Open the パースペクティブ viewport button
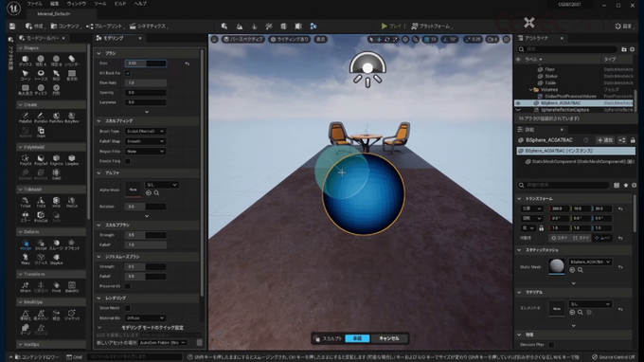The image size is (644, 362). tap(243, 40)
